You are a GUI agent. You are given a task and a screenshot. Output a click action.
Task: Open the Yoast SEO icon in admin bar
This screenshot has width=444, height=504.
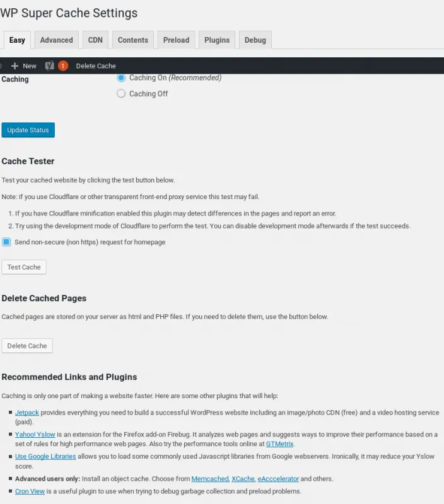tap(50, 66)
